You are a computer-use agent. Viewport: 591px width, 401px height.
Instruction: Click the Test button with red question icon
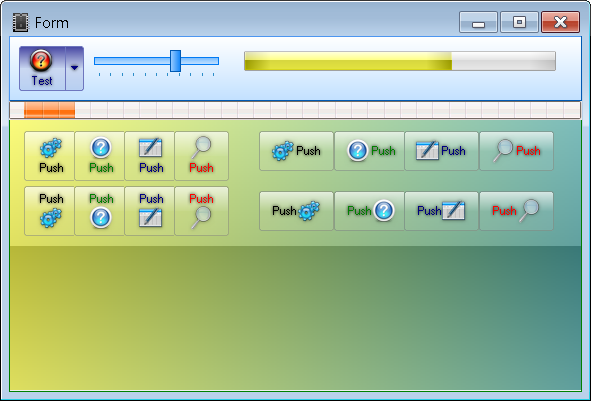click(42, 68)
